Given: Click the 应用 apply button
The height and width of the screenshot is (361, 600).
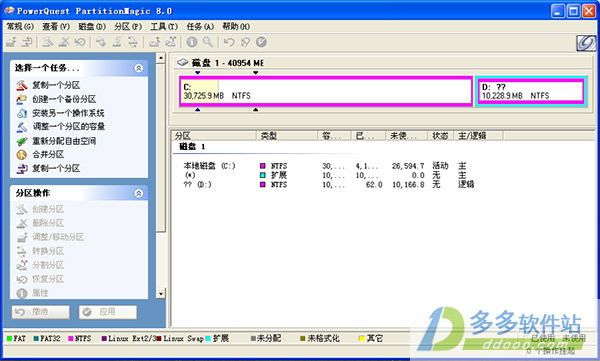Looking at the screenshot, I should tap(108, 312).
